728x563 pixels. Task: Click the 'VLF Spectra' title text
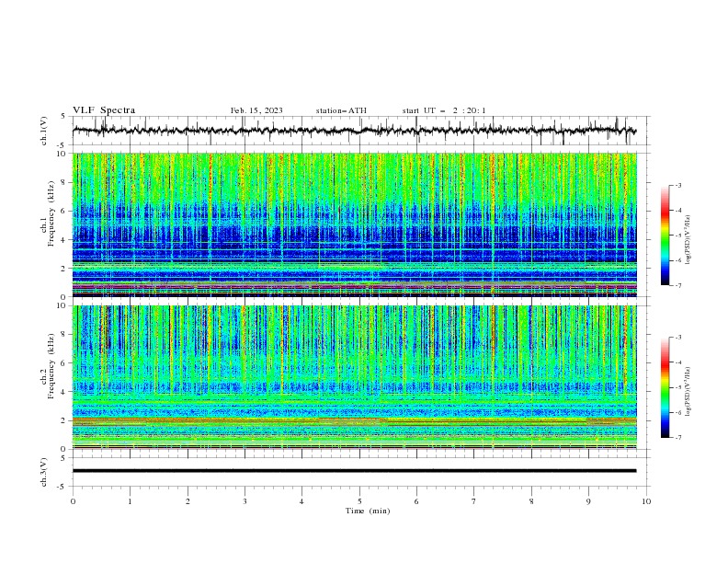click(x=104, y=110)
